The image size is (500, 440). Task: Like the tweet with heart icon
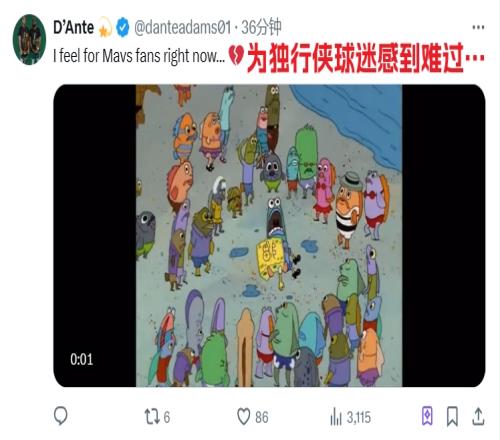(243, 417)
